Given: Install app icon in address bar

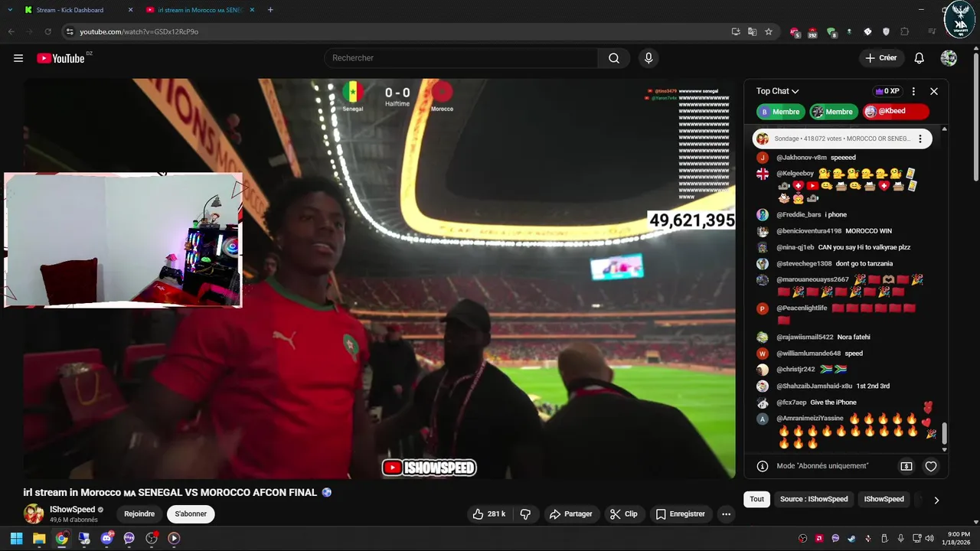Looking at the screenshot, I should coord(736,31).
